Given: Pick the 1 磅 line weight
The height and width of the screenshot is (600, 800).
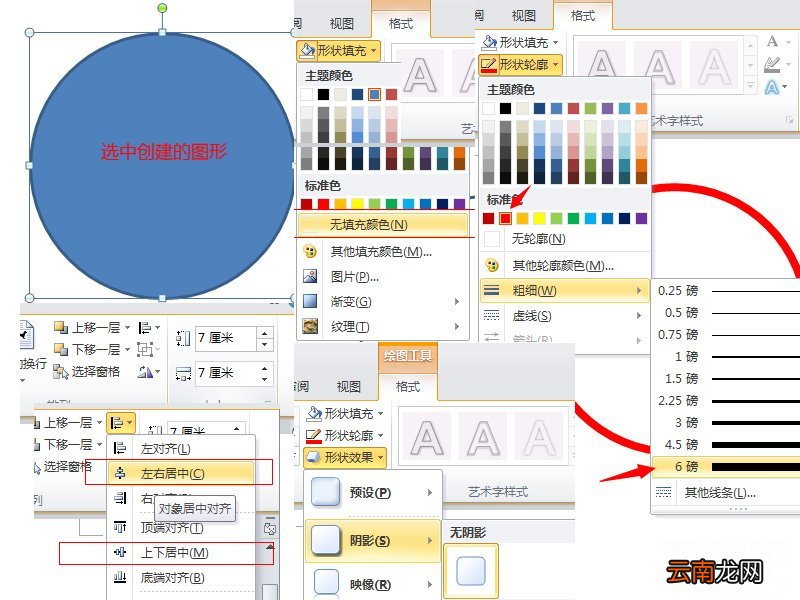Looking at the screenshot, I should point(727,357).
